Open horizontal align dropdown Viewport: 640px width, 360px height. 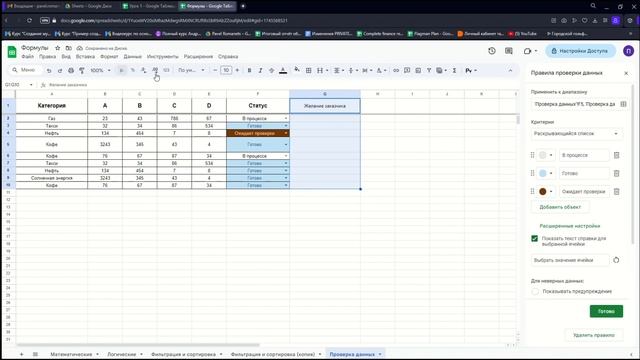(x=339, y=71)
